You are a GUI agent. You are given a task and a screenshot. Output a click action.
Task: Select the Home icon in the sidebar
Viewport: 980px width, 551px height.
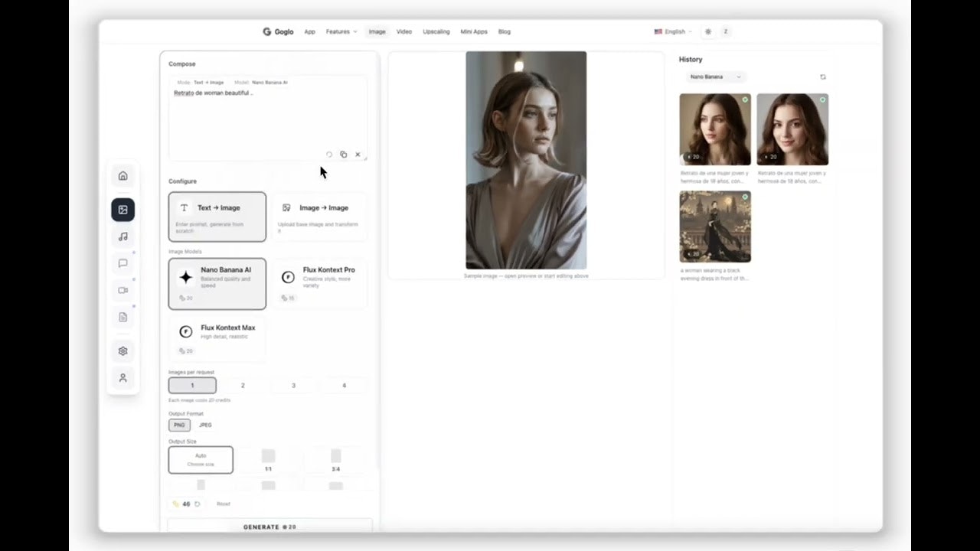[122, 175]
